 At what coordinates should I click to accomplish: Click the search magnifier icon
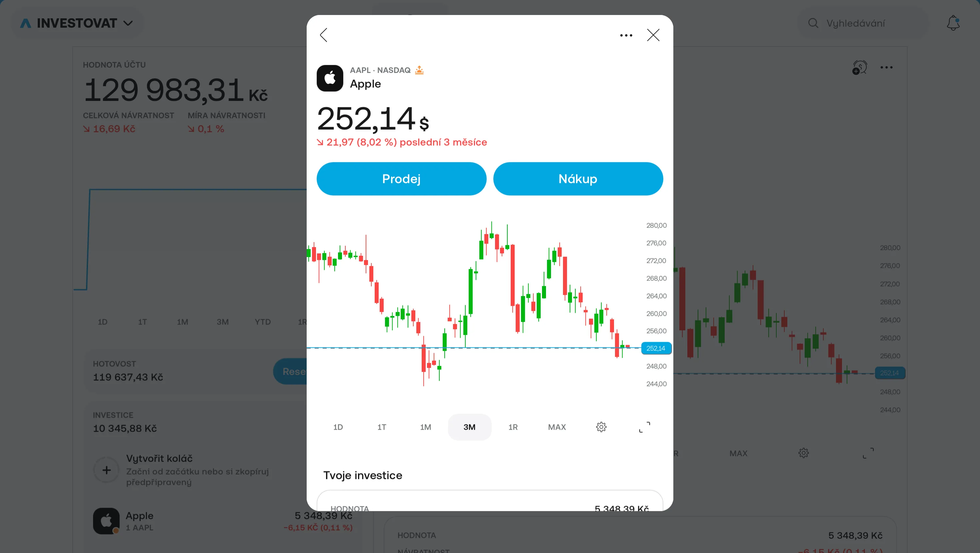[x=813, y=23]
